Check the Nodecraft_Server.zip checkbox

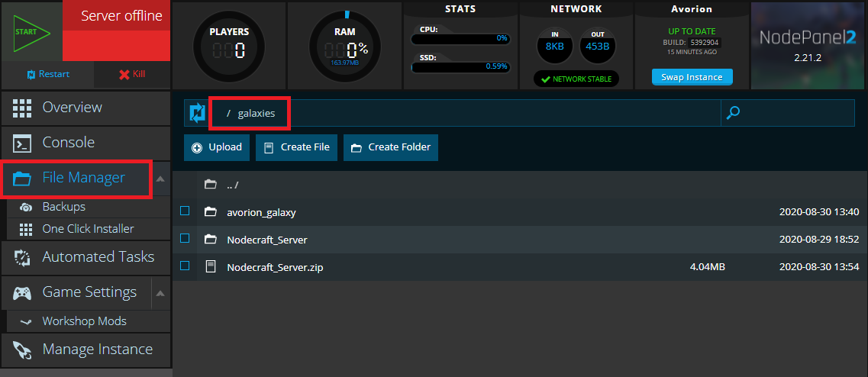tap(185, 266)
